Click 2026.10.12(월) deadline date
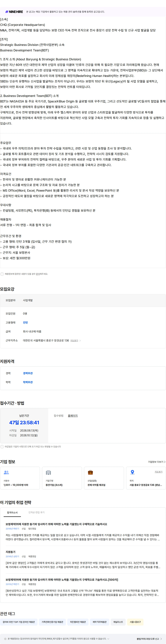166x644 pixels. (29, 435)
